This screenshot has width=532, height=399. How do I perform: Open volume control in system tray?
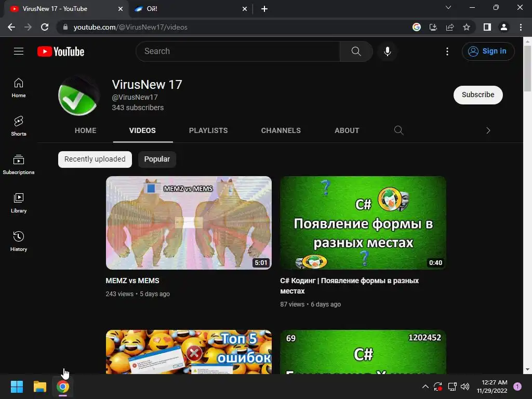coord(465,387)
